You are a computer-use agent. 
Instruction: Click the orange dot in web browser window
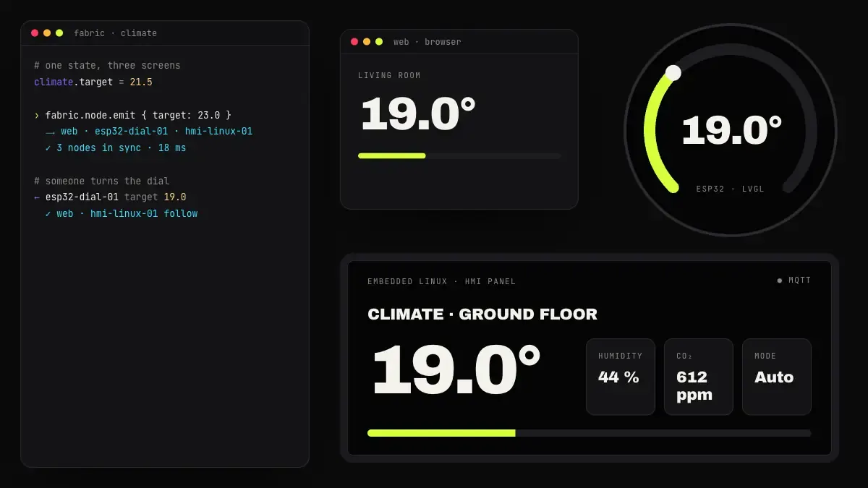[367, 42]
